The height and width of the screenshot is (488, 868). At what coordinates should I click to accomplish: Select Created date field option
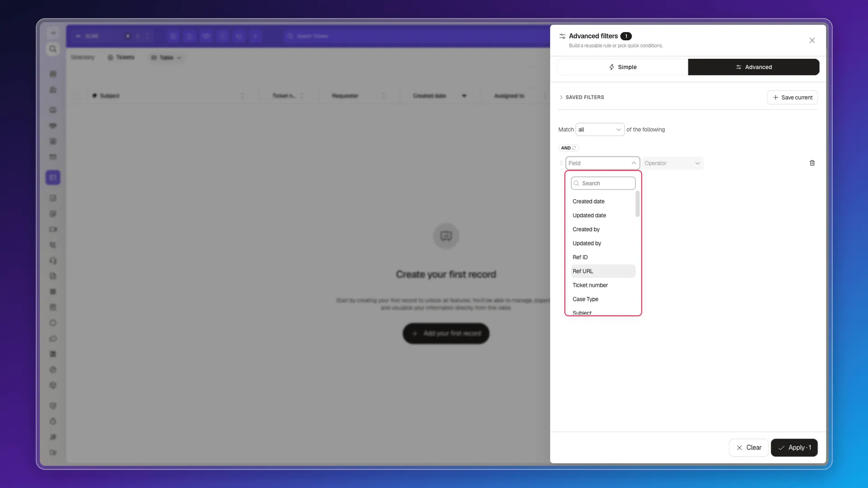(x=603, y=202)
